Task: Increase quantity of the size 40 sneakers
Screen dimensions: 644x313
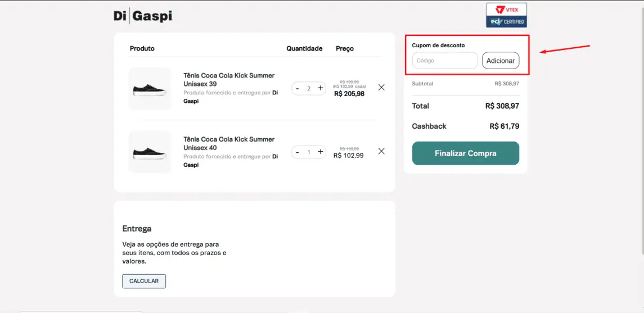Action: 321,152
